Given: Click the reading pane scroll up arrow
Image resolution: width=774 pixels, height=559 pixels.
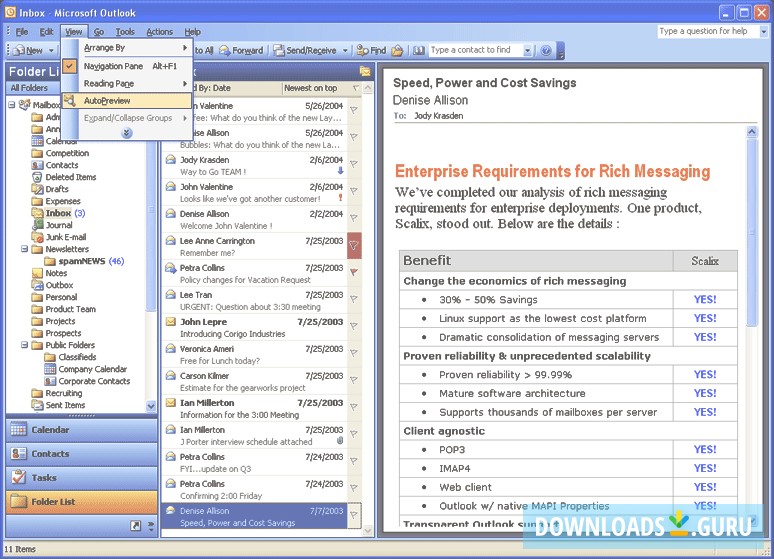Looking at the screenshot, I should pyautogui.click(x=752, y=131).
